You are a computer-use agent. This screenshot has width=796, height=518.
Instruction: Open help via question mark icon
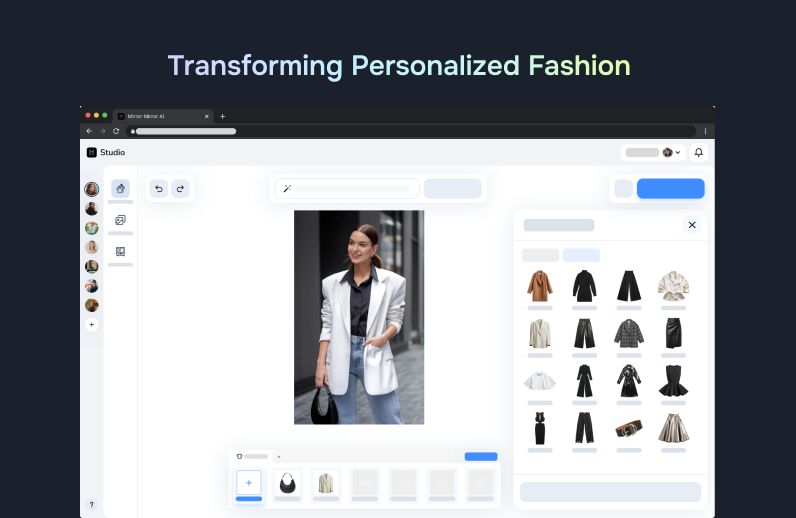coord(92,505)
